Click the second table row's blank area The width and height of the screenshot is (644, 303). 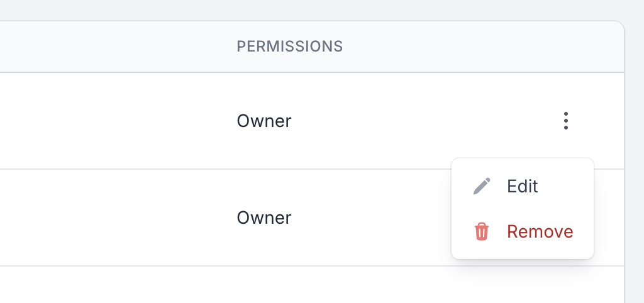[115, 218]
